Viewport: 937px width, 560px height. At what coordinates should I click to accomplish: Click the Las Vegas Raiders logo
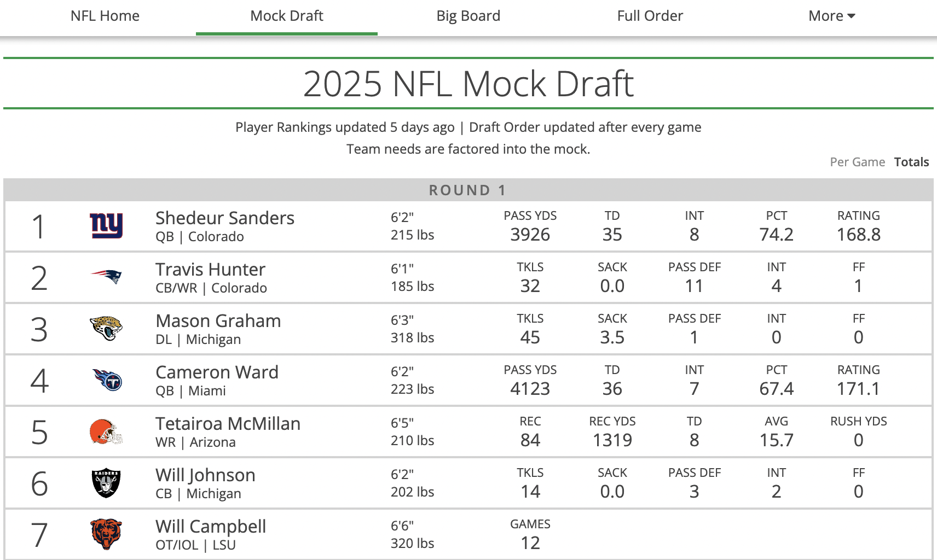[x=106, y=483]
